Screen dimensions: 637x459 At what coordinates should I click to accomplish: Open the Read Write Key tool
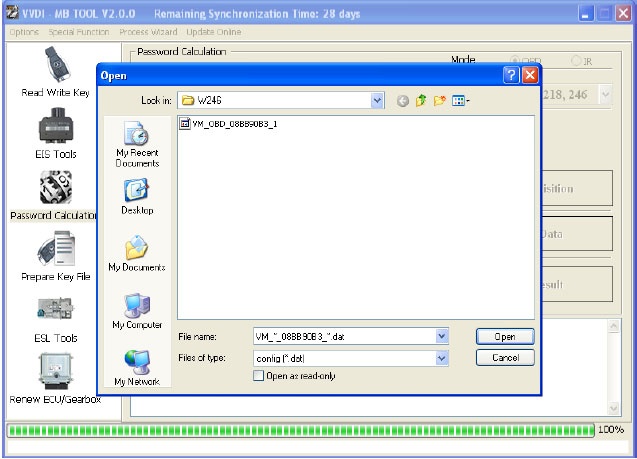coord(54,67)
